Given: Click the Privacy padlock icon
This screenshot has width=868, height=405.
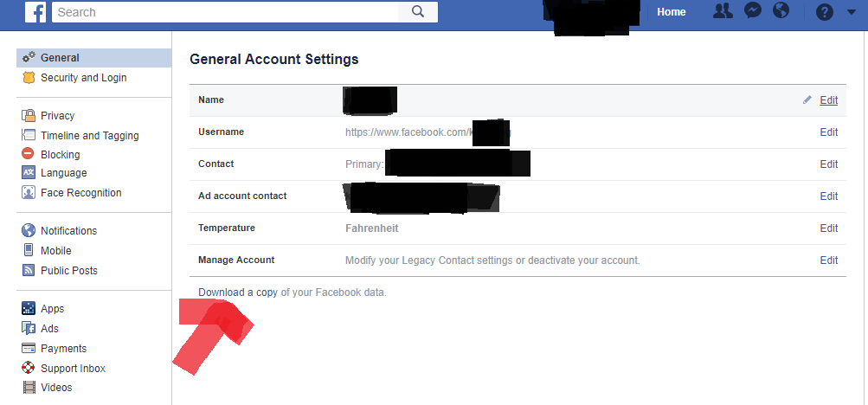Looking at the screenshot, I should click(29, 115).
